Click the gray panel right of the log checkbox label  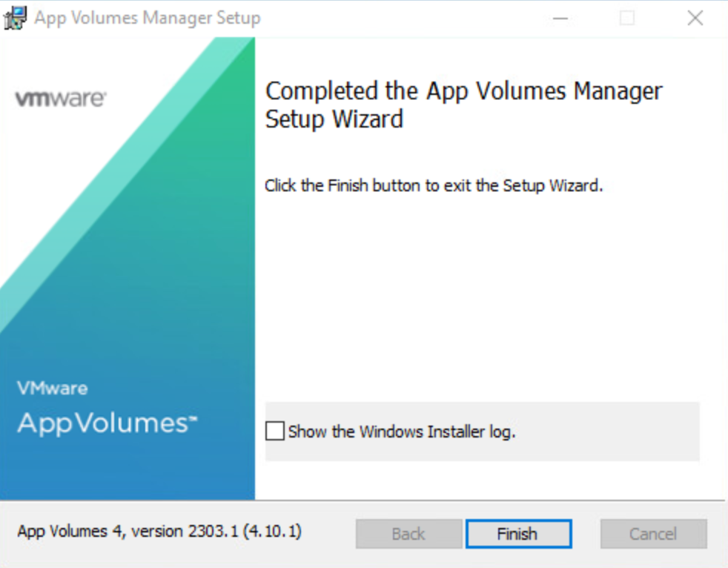tap(608, 432)
